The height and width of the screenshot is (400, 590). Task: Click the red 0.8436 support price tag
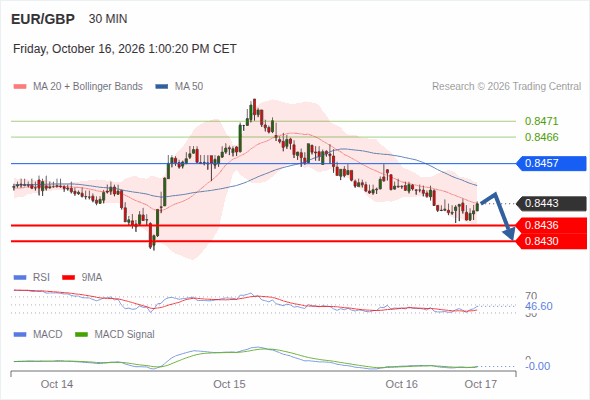tap(551, 225)
